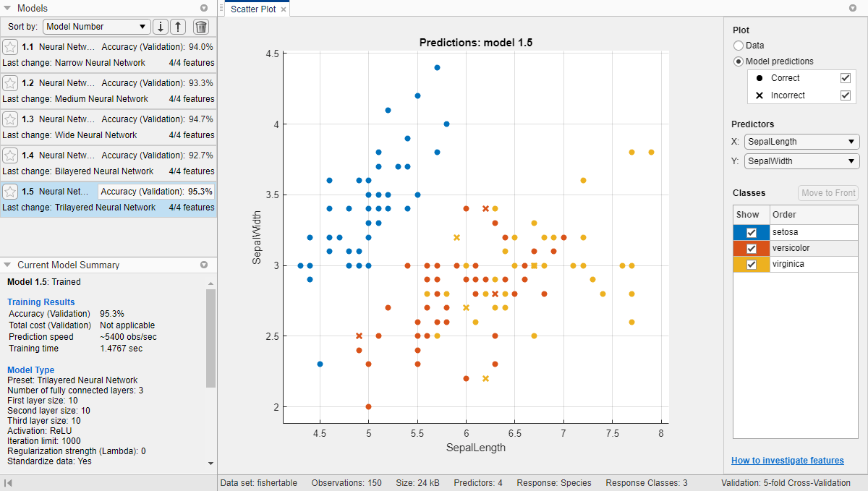Viewport: 868px width, 491px height.
Task: Star model 1.1 as a favorite
Action: pyautogui.click(x=10, y=46)
